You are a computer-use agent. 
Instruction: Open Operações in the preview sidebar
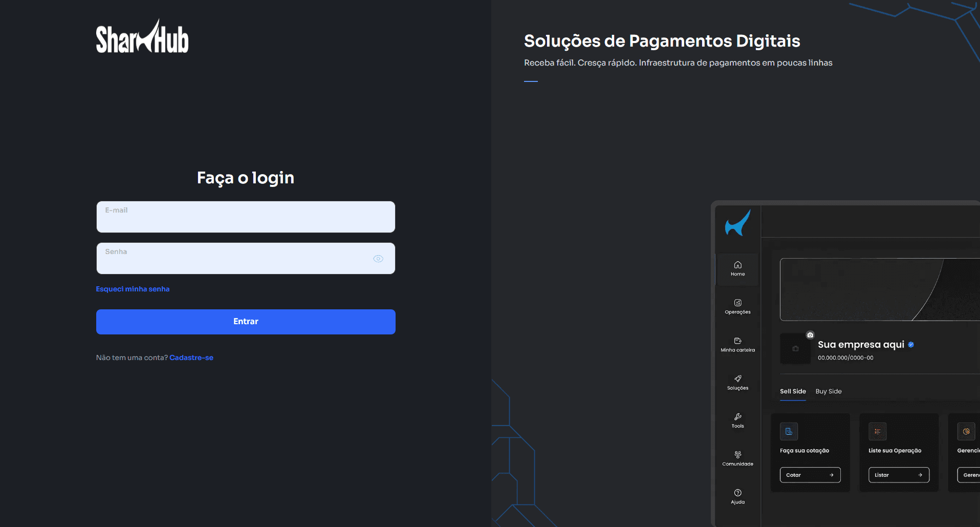[x=737, y=307]
